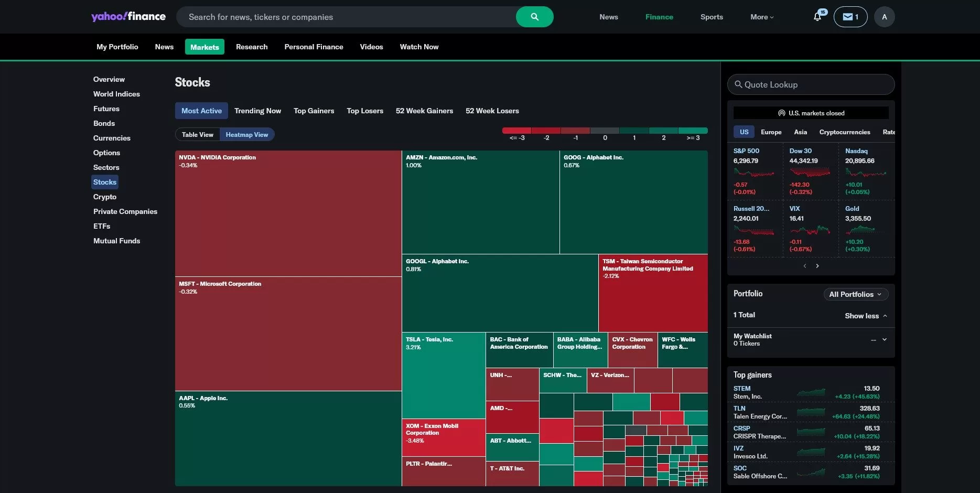
Task: Open the AMZN heatmap tile
Action: click(481, 202)
